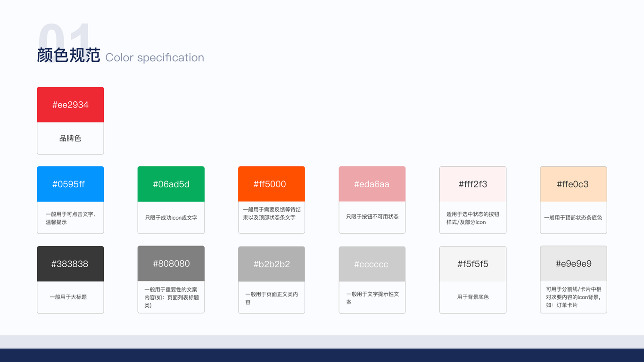Click the #ee2934 brand red swatch

pyautogui.click(x=70, y=105)
